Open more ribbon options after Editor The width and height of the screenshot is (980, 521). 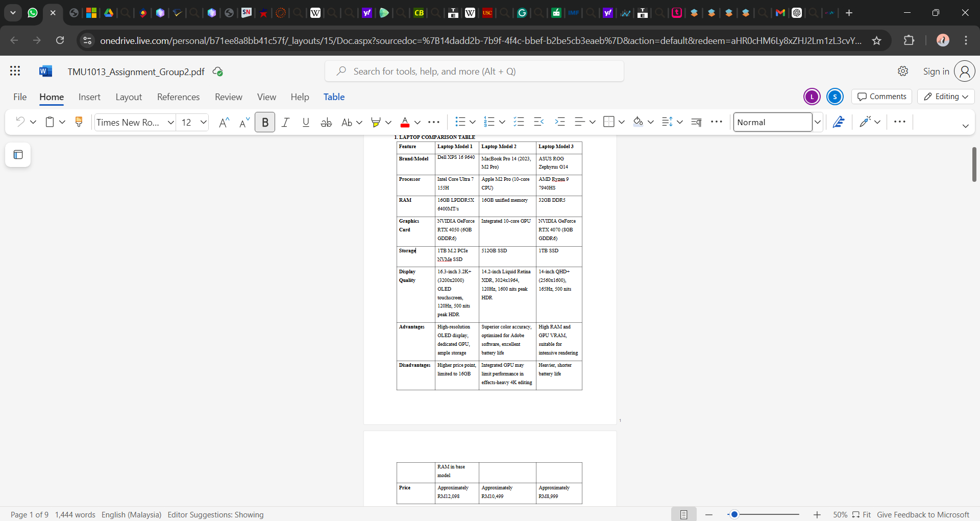900,122
